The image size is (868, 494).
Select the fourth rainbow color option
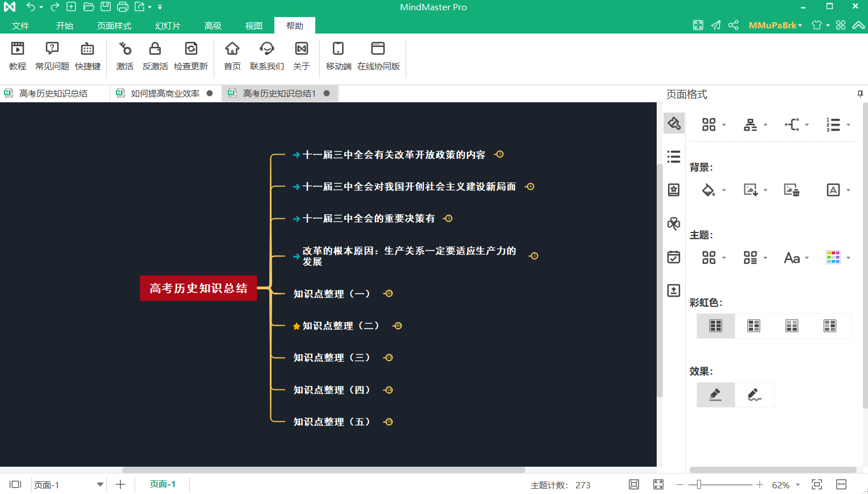coord(830,326)
